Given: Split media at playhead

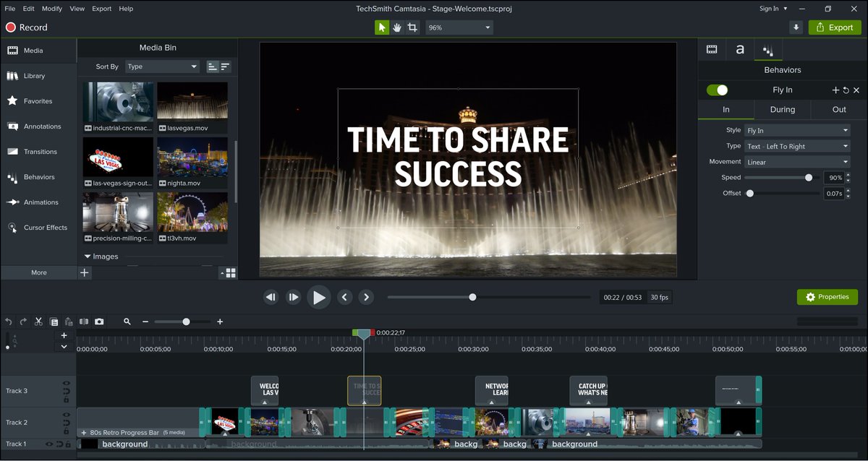Looking at the screenshot, I should coord(84,322).
